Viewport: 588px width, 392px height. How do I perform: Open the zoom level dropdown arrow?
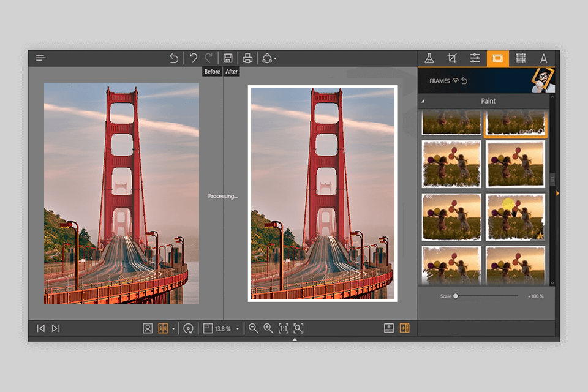click(x=238, y=328)
